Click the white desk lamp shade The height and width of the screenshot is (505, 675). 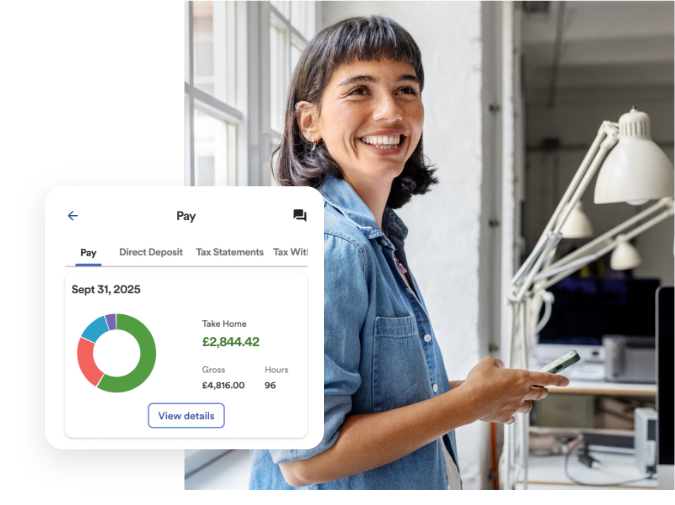point(634,160)
